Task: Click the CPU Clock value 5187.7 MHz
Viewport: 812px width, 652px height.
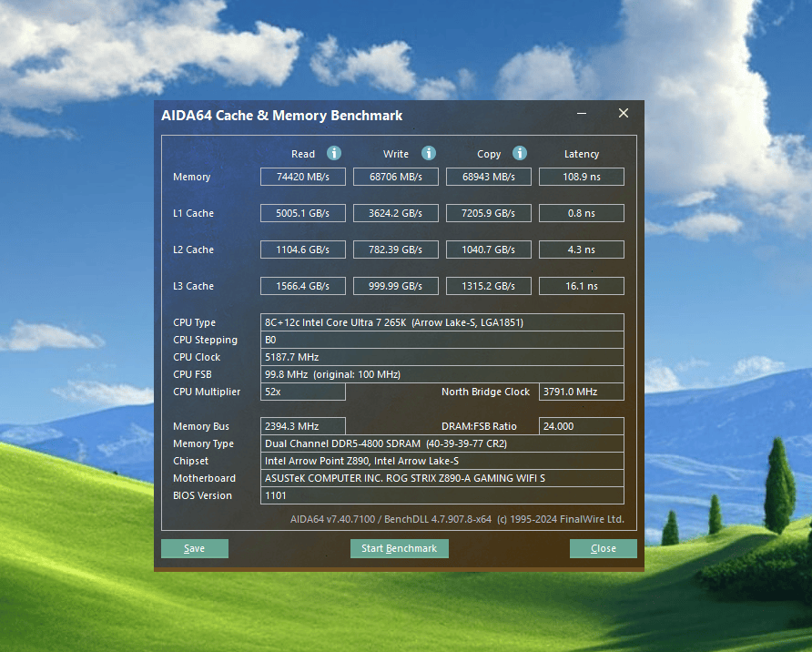Action: (442, 357)
